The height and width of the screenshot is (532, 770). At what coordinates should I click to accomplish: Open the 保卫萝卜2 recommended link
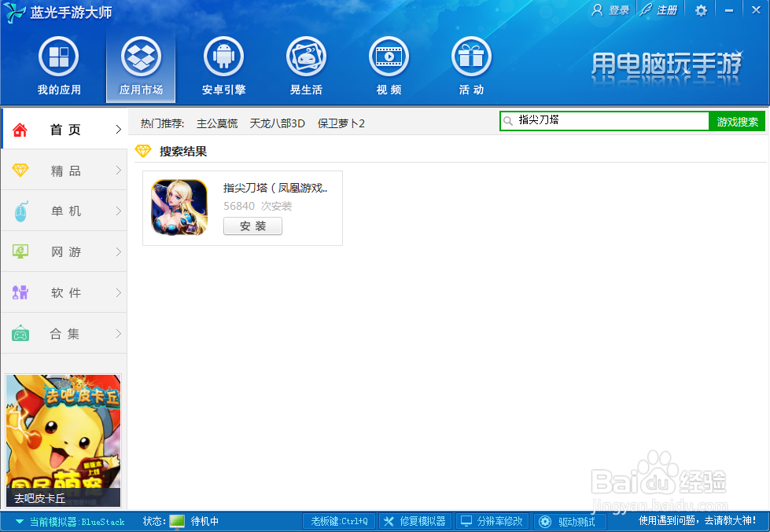click(x=341, y=123)
